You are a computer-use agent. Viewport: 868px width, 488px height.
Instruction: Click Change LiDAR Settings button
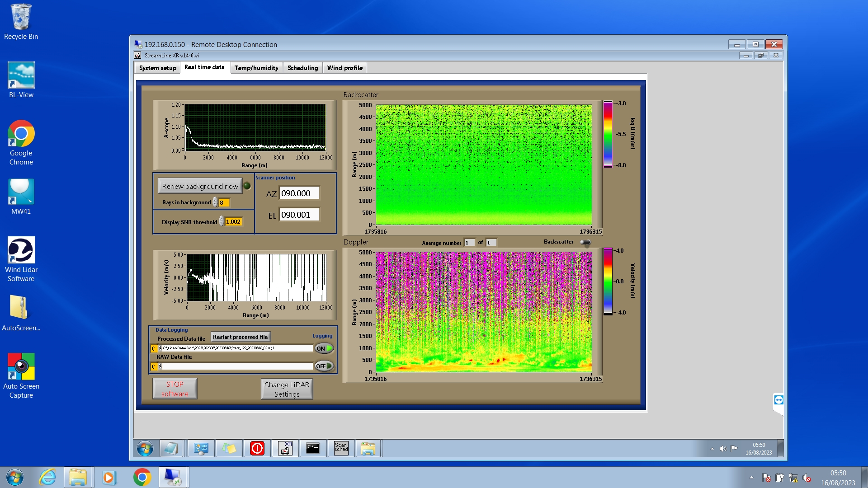coord(287,389)
